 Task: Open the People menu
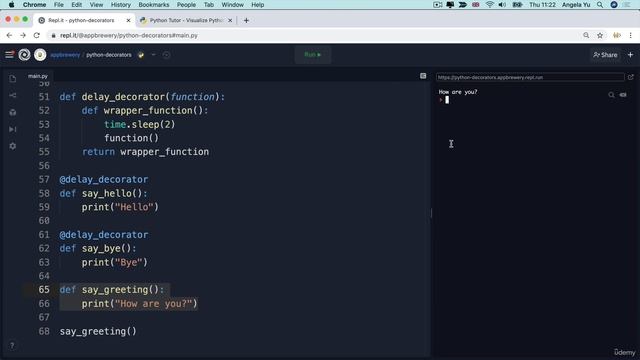(186, 5)
